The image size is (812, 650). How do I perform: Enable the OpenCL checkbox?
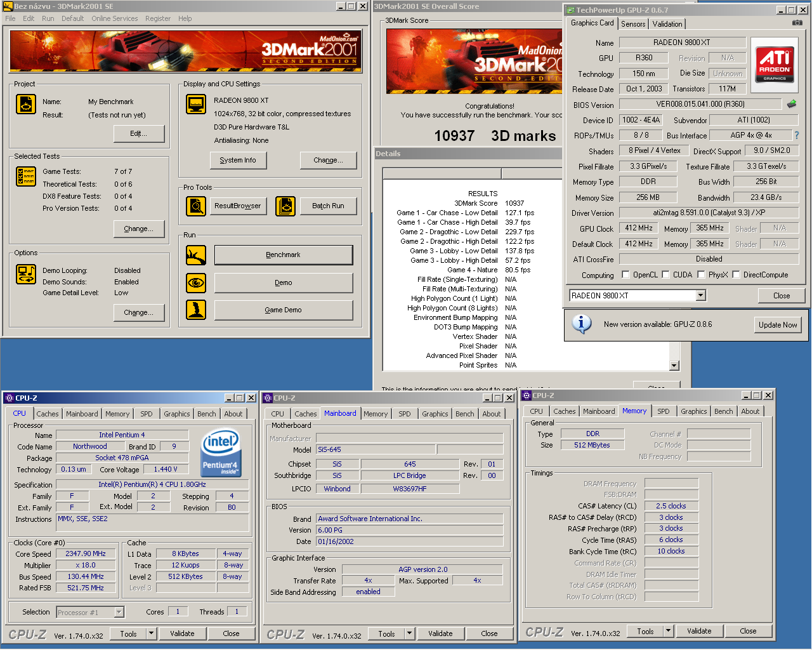[x=625, y=275]
